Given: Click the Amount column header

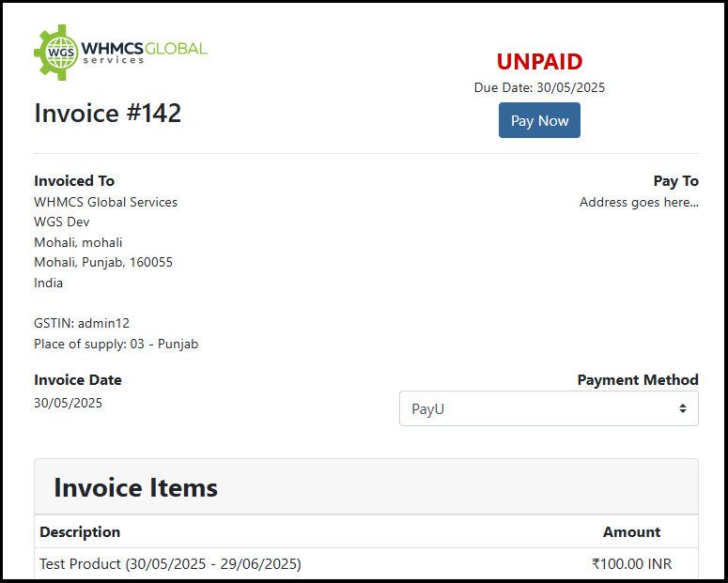Looking at the screenshot, I should coord(631,531).
